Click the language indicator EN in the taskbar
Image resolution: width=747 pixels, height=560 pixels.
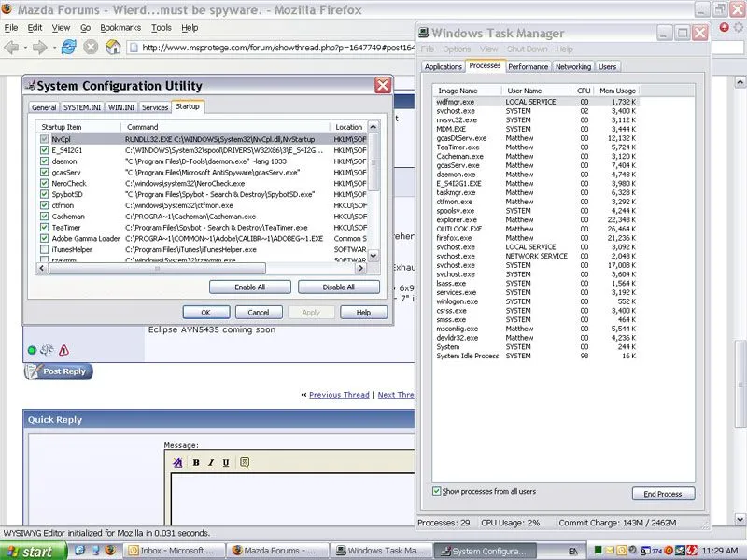click(573, 551)
